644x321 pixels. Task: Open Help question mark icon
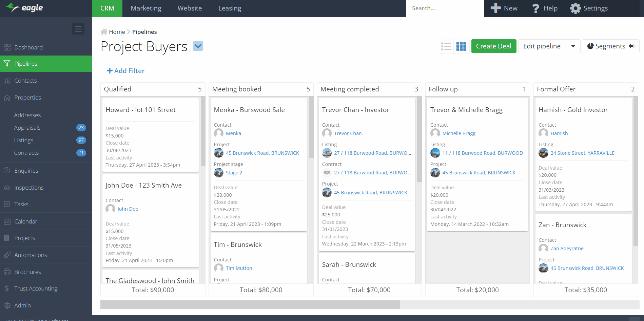[x=535, y=8]
